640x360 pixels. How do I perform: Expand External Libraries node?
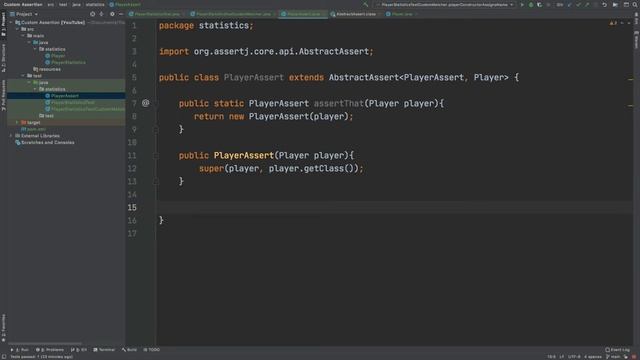click(x=11, y=136)
